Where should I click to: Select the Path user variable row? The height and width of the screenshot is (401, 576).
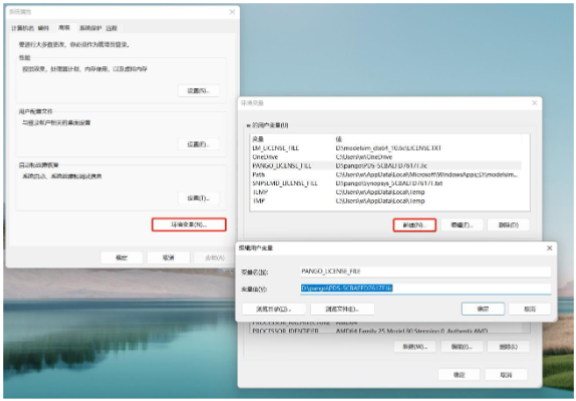386,174
